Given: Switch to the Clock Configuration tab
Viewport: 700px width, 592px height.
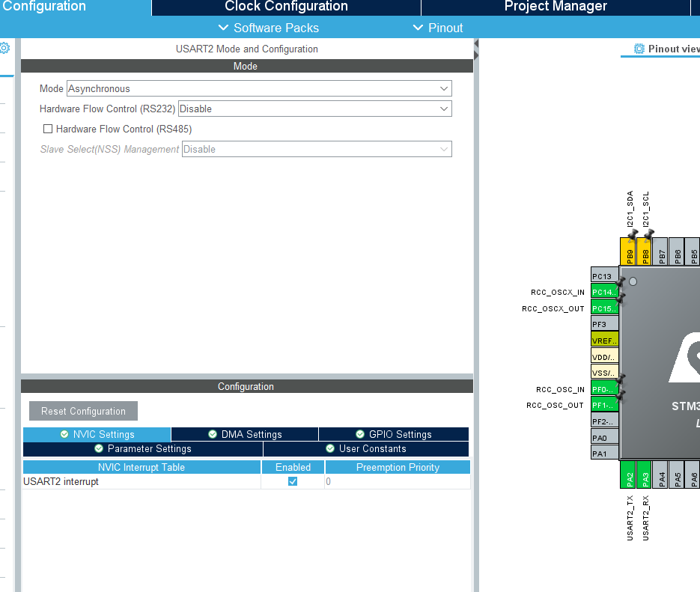Looking at the screenshot, I should [x=285, y=7].
